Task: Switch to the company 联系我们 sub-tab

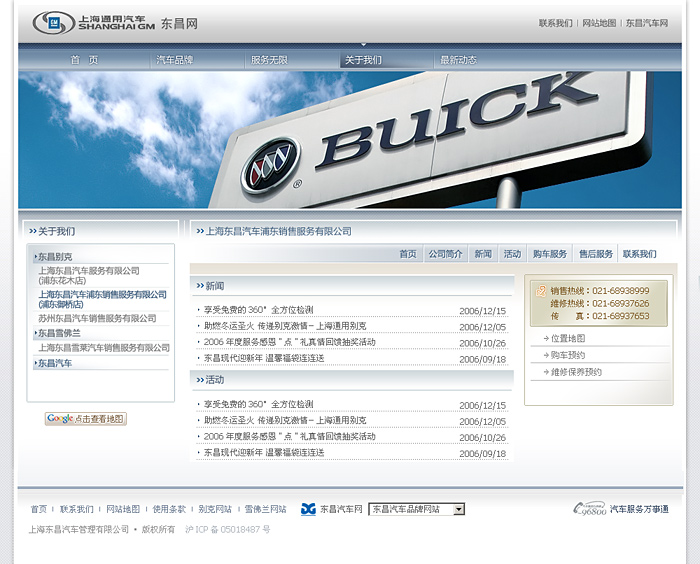Action: point(640,254)
